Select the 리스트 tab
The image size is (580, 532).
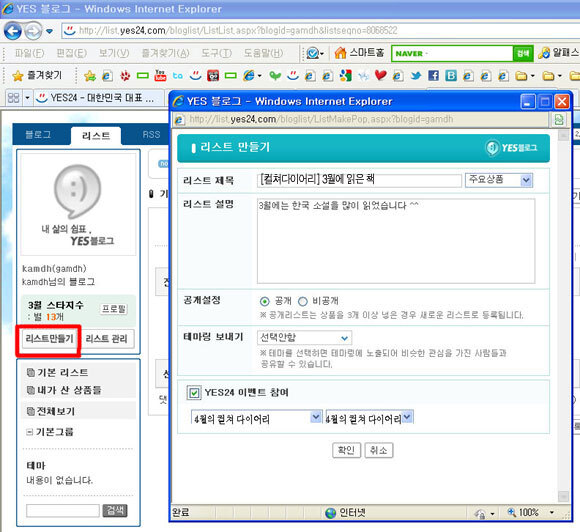tap(96, 136)
